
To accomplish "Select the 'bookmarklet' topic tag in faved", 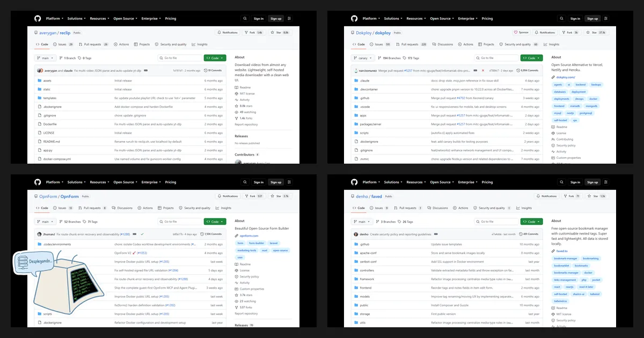I will pos(561,266).
